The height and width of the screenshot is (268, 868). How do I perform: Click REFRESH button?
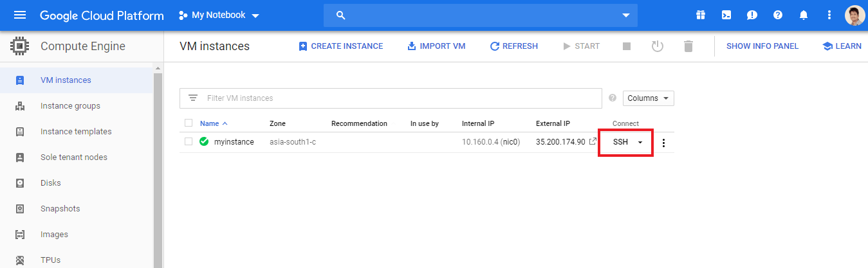[514, 46]
